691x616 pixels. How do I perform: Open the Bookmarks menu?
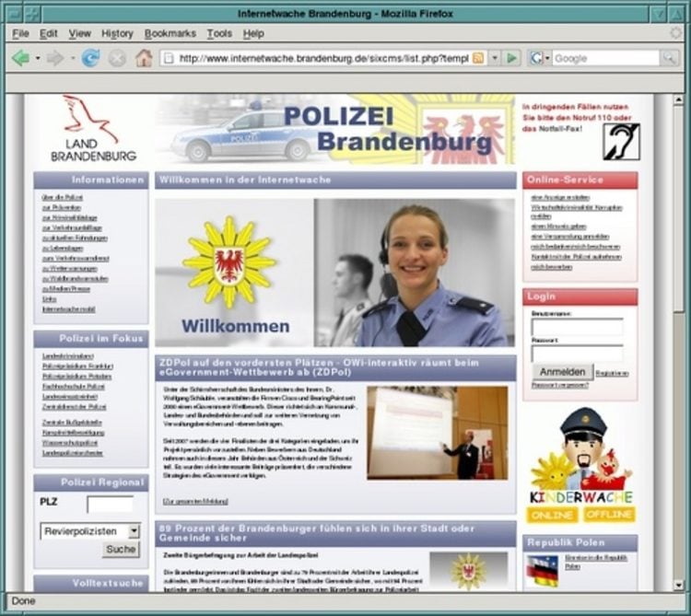click(170, 33)
